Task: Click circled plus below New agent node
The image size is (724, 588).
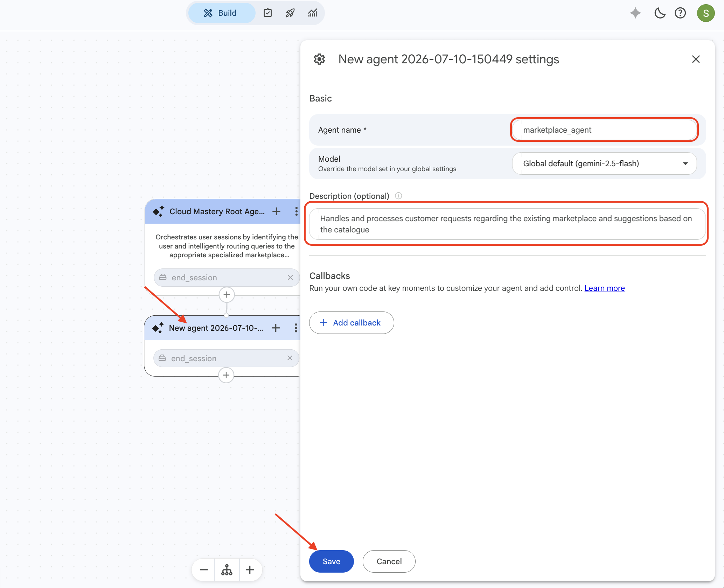Action: 226,375
